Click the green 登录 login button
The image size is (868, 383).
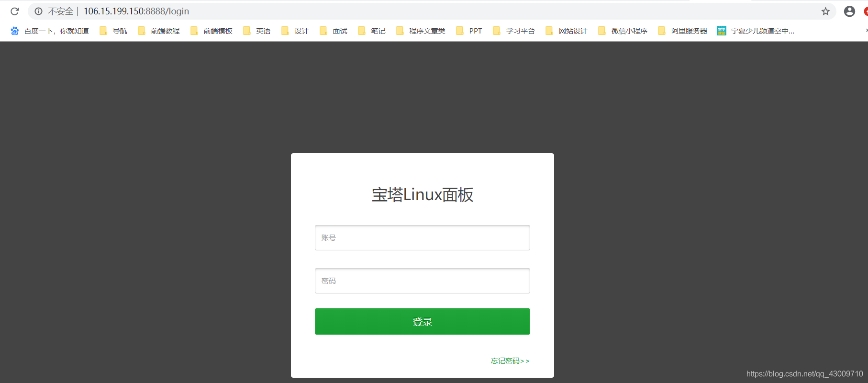click(423, 321)
